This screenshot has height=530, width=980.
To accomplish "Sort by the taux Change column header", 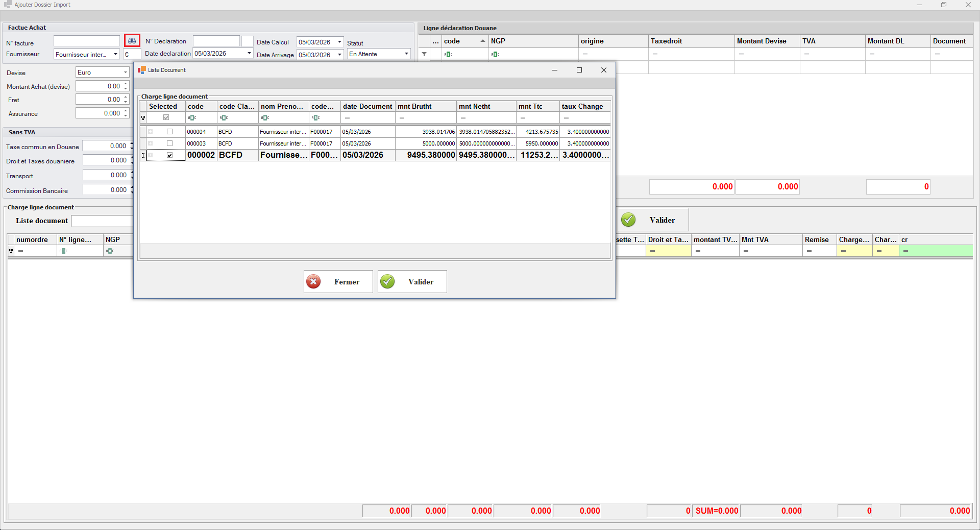I will (584, 106).
